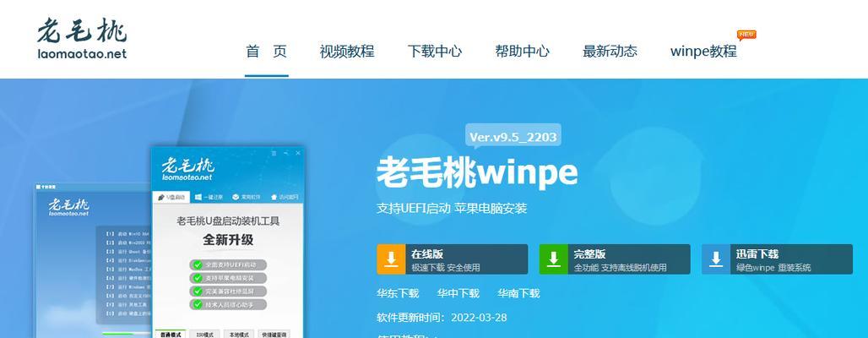The width and height of the screenshot is (868, 338).
Task: Select the 帮助中心 navigation item
Action: pos(522,52)
